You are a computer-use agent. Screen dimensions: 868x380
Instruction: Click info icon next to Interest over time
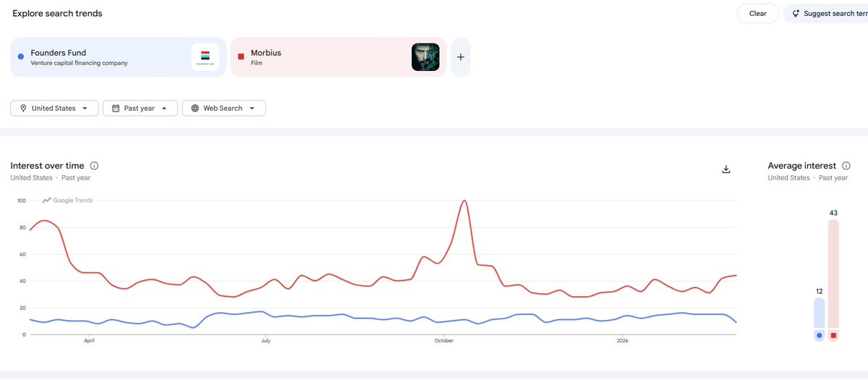(x=95, y=166)
